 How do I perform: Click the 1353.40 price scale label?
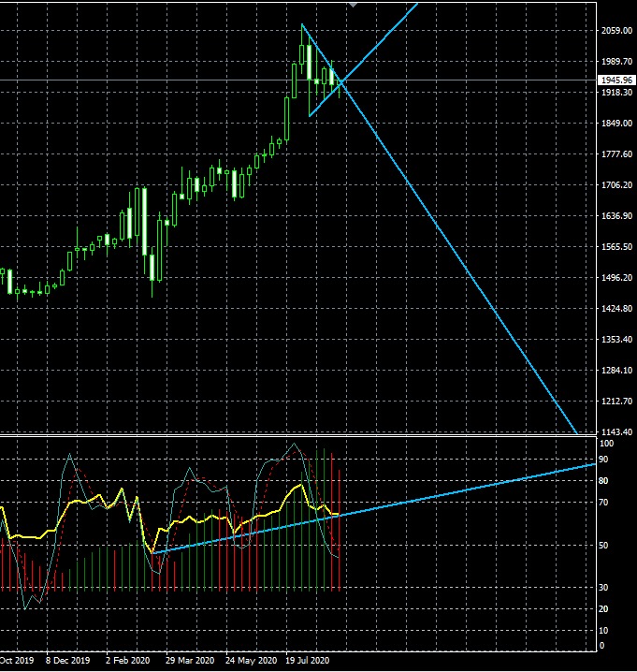pos(616,339)
